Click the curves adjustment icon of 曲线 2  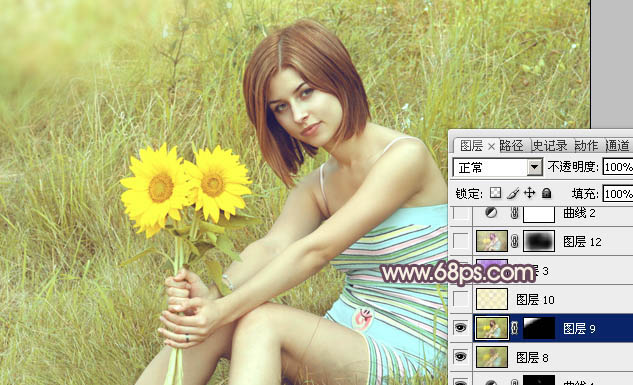(x=491, y=212)
